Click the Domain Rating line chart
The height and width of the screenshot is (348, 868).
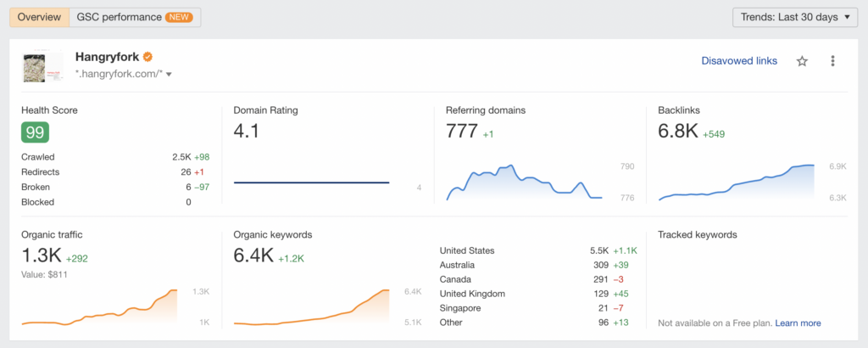(x=312, y=182)
